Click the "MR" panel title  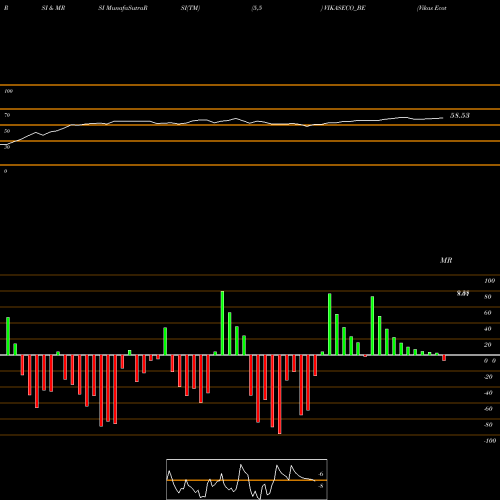point(446,260)
